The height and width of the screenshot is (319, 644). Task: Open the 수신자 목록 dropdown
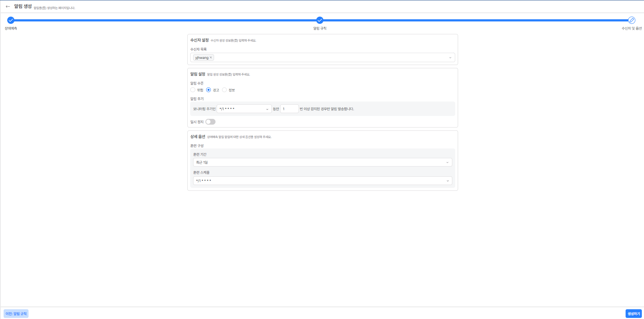click(323, 57)
